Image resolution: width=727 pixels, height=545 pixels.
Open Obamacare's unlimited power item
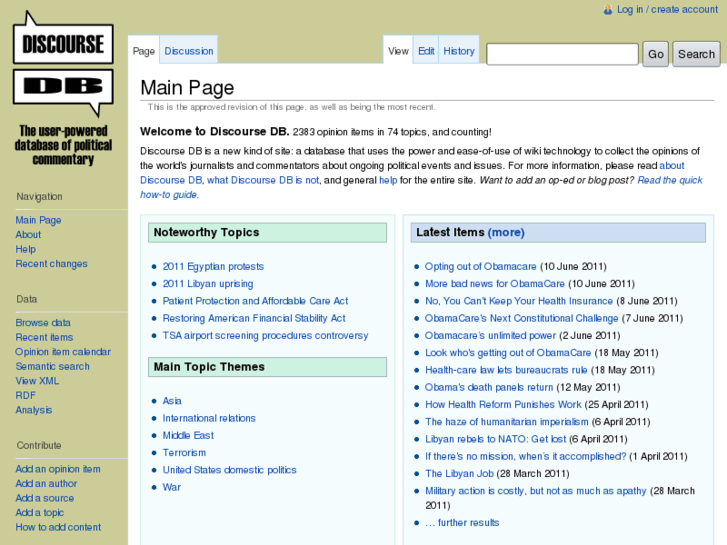[491, 335]
